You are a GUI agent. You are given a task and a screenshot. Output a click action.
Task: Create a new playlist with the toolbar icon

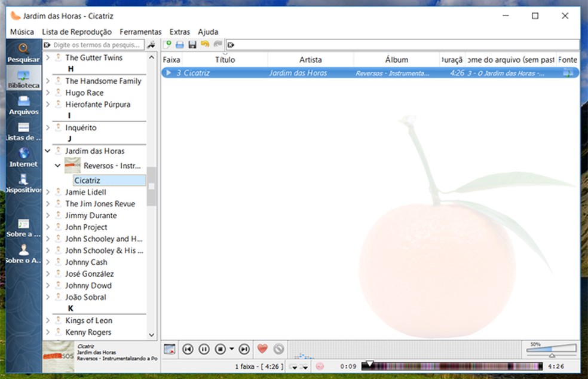(168, 45)
